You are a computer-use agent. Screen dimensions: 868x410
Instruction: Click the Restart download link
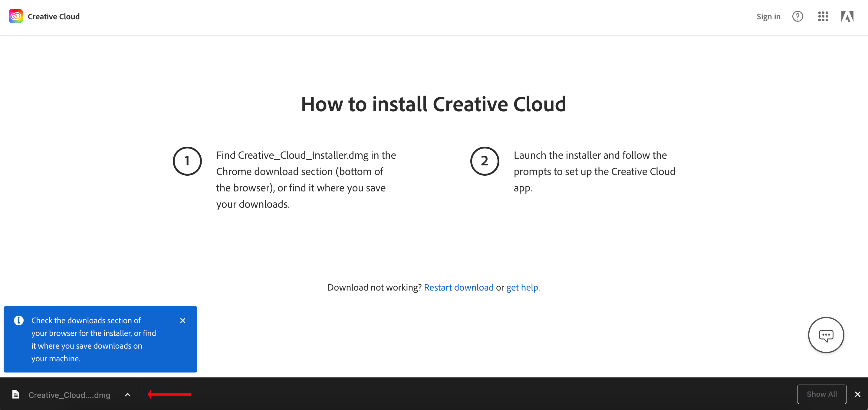click(459, 287)
